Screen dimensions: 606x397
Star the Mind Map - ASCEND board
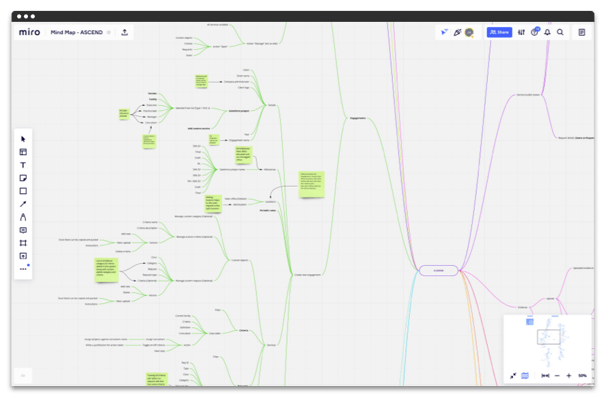(109, 32)
